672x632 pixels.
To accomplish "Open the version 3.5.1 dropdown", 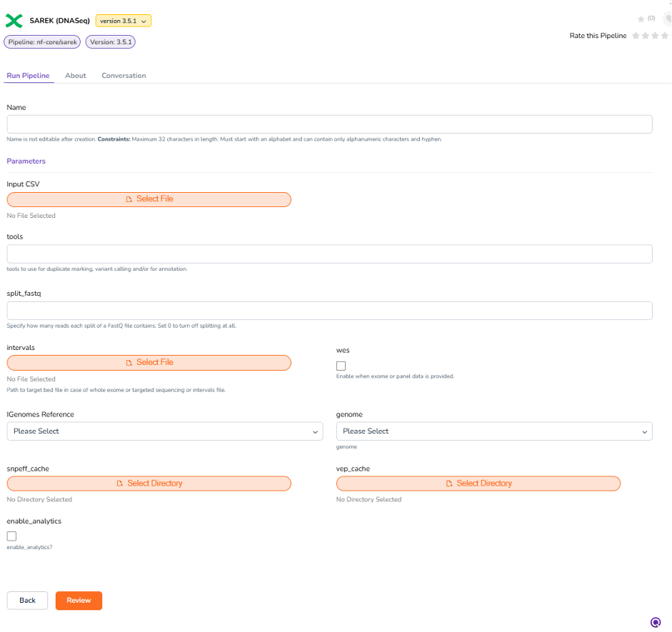I will (x=124, y=21).
